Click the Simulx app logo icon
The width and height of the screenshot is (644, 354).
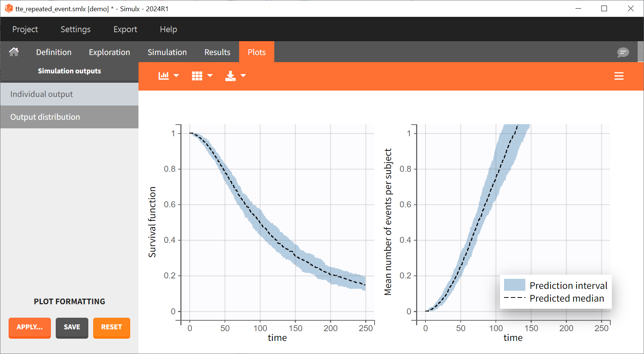9,9
